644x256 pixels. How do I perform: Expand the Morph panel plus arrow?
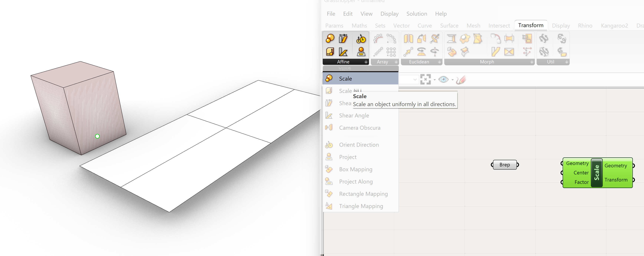[532, 62]
